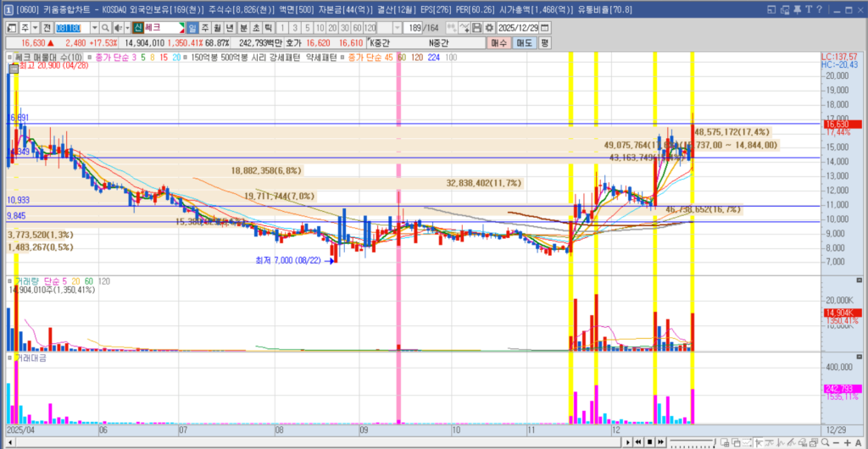Click the 매수 buy button
Image resolution: width=868 pixels, height=449 pixels.
[498, 42]
